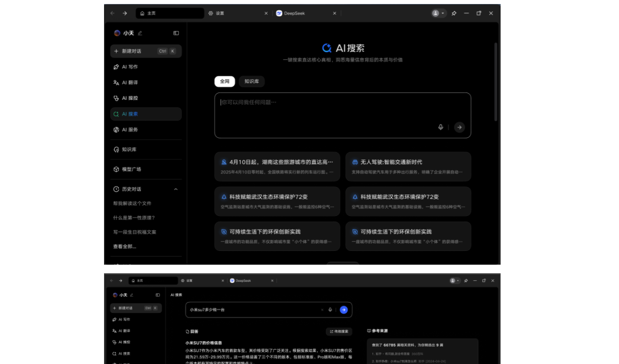Image resolution: width=619 pixels, height=364 pixels.
Task: Submit the question with the grey arrow button
Action: point(459,127)
